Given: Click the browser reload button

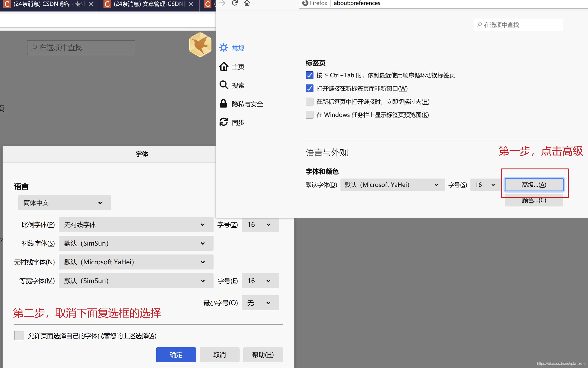Looking at the screenshot, I should coord(234,3).
